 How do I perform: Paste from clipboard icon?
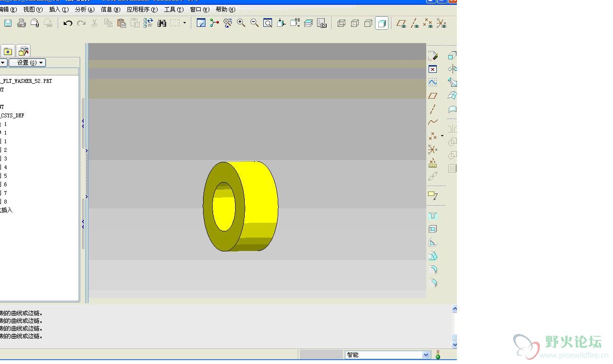[122, 23]
